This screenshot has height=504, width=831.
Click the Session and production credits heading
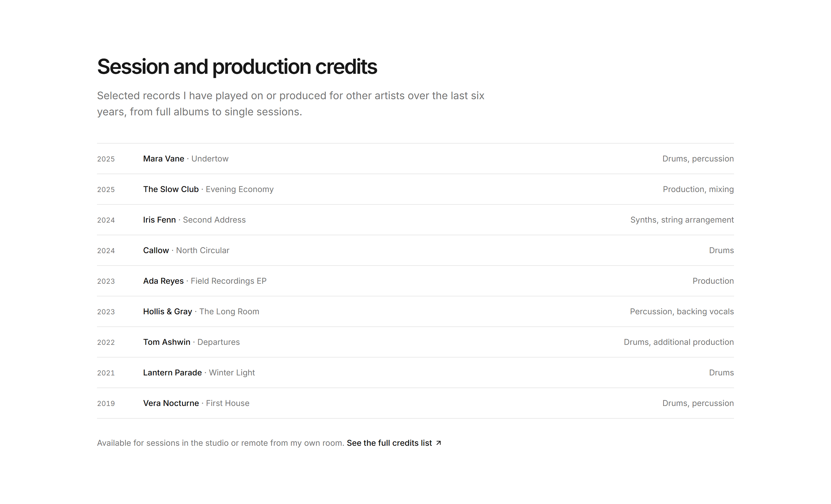[237, 67]
